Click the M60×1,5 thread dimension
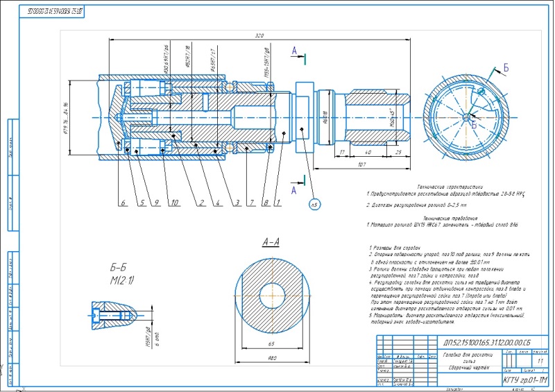The image size is (555, 392). (x=392, y=118)
